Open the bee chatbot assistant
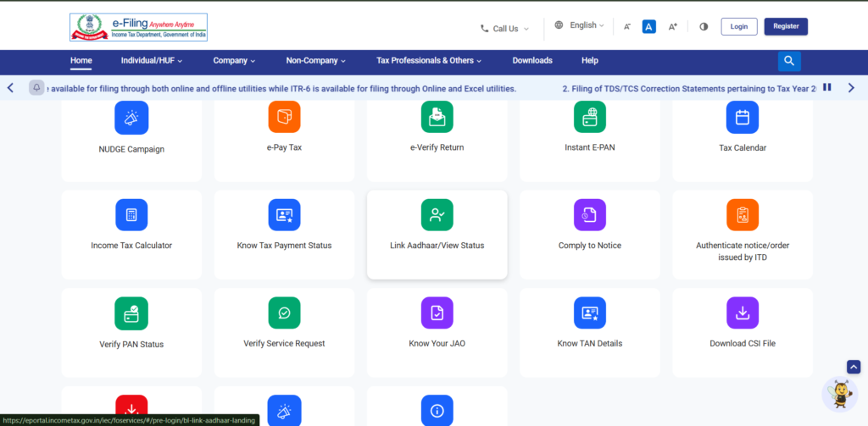This screenshot has height=426, width=868. (839, 394)
